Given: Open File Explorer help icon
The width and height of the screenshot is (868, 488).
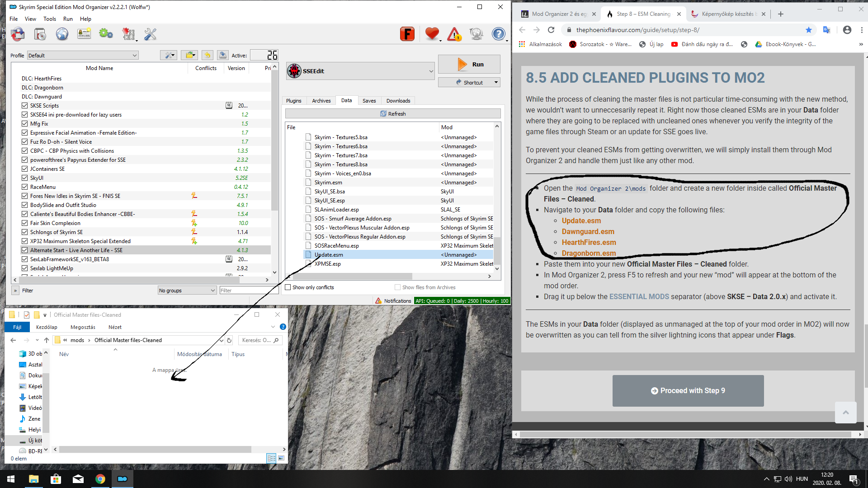Looking at the screenshot, I should [283, 327].
